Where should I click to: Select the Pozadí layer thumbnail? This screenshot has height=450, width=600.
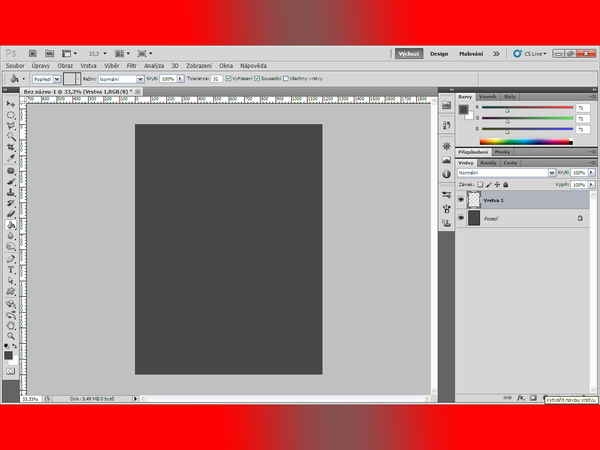coord(474,218)
